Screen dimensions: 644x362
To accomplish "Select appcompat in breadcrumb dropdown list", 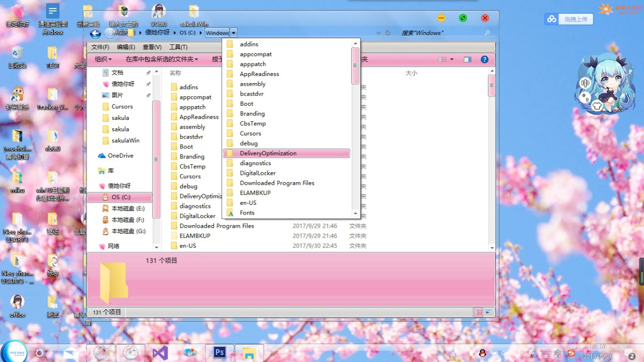I will tap(287, 54).
